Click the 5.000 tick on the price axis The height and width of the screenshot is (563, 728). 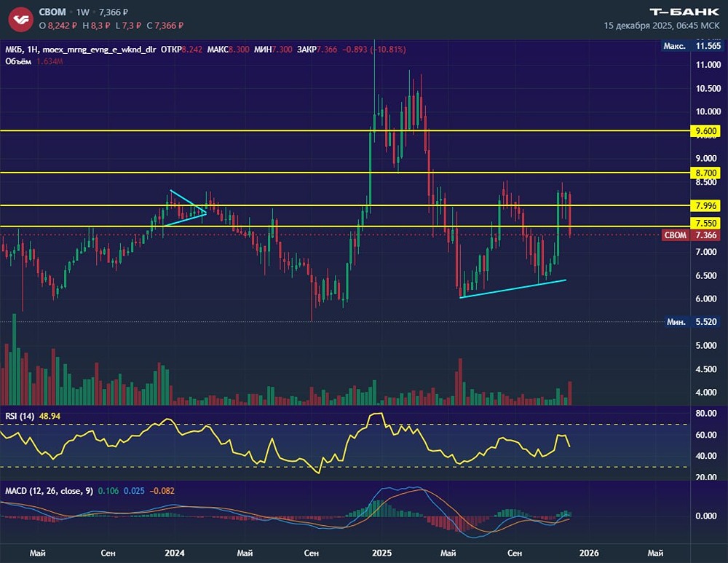point(705,346)
